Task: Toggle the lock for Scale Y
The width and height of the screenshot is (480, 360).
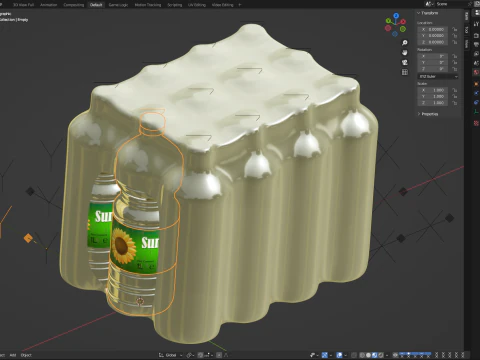Action: (455, 96)
